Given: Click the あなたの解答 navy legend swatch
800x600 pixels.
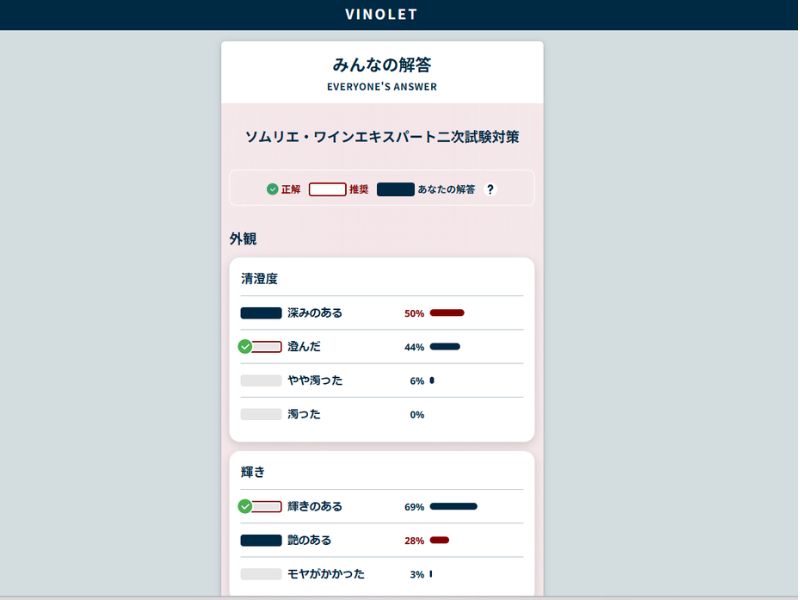Looking at the screenshot, I should 395,189.
